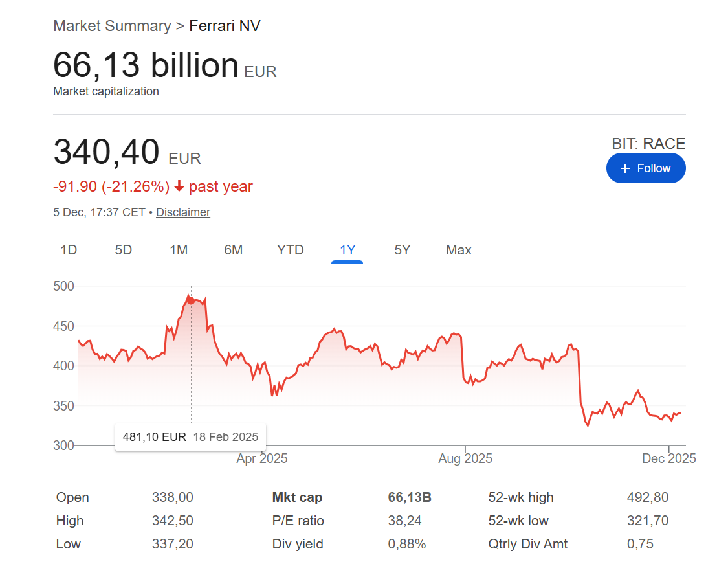The image size is (728, 564).
Task: Select the 1M chart range
Action: (x=179, y=250)
